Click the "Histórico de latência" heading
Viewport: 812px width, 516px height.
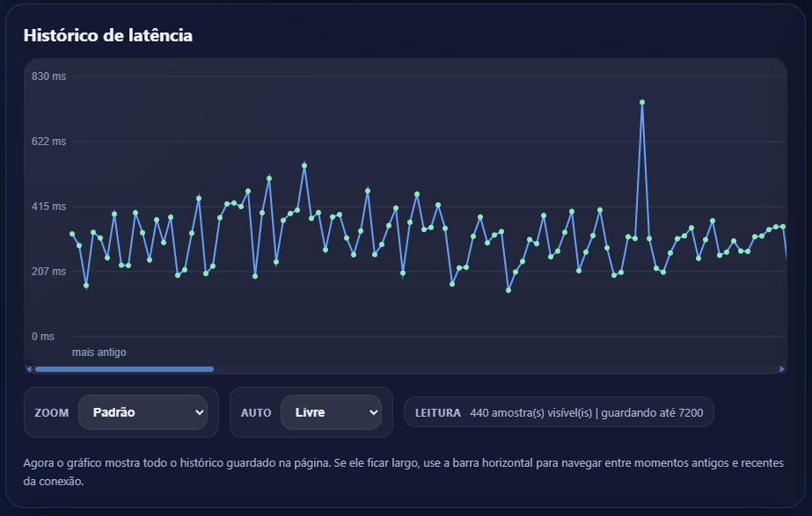(x=108, y=36)
